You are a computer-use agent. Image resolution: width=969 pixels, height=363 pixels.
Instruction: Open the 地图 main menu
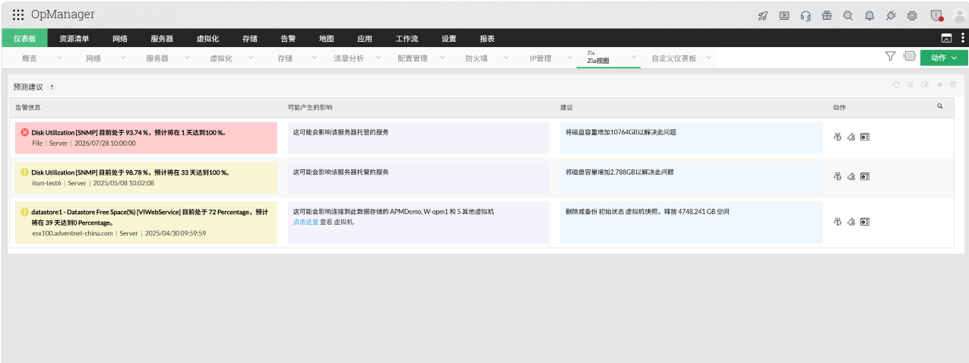(x=326, y=38)
